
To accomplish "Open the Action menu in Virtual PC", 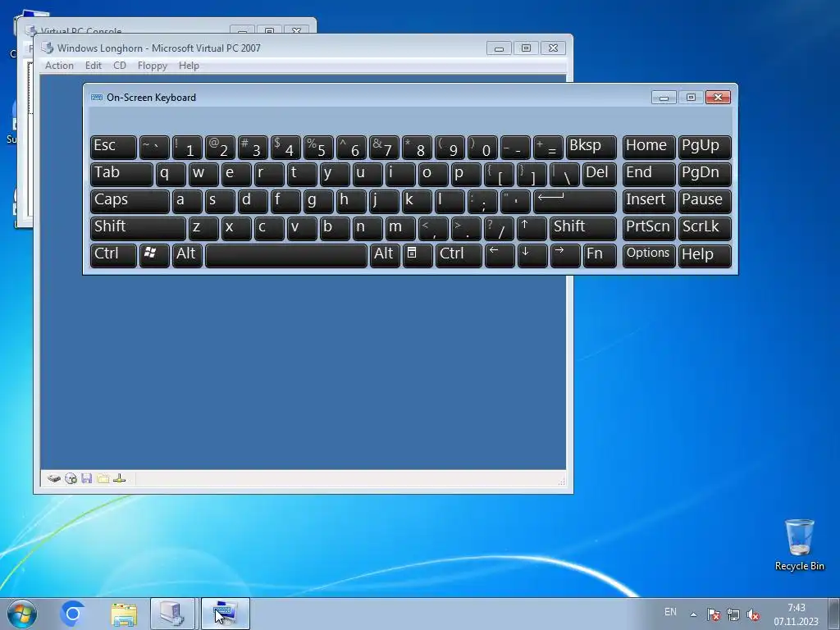I will click(x=59, y=66).
